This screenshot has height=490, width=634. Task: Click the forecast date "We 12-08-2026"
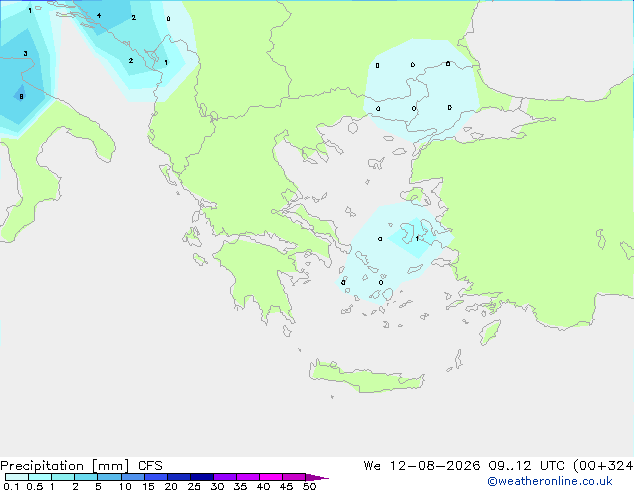point(422,466)
